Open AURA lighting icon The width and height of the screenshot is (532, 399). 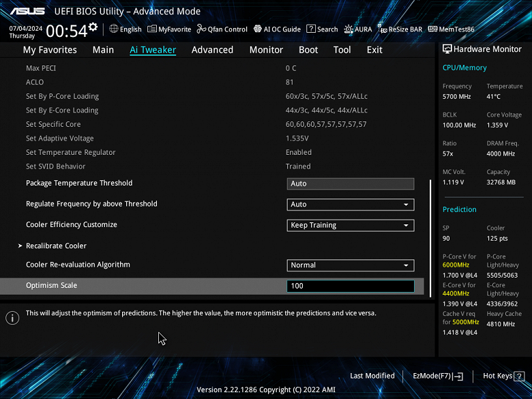[349, 29]
